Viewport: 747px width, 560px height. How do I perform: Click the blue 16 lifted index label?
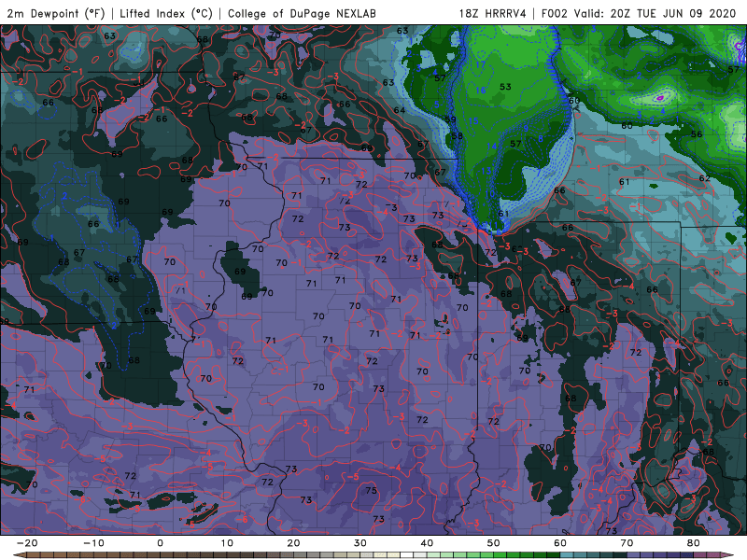(x=481, y=90)
